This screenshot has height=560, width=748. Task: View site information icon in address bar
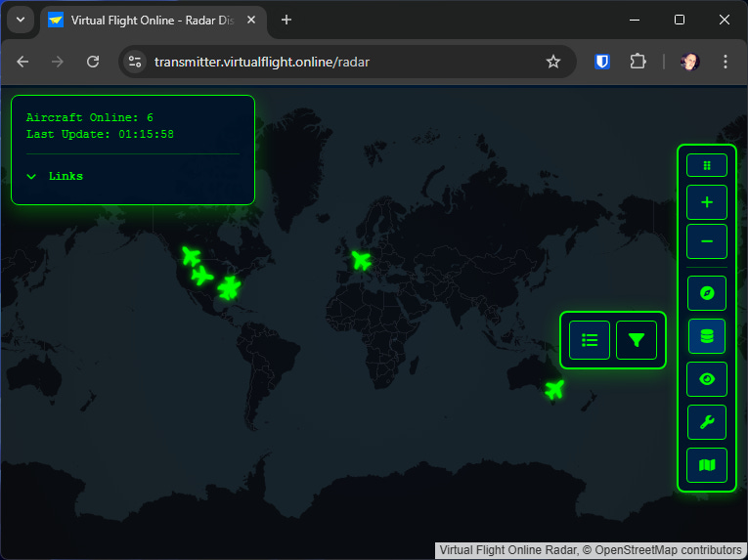coord(135,62)
